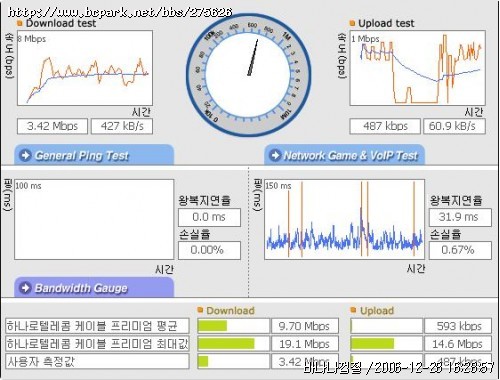Click the arrow icon beside General Ping Test
This screenshot has width=500, height=380.
pyautogui.click(x=26, y=155)
